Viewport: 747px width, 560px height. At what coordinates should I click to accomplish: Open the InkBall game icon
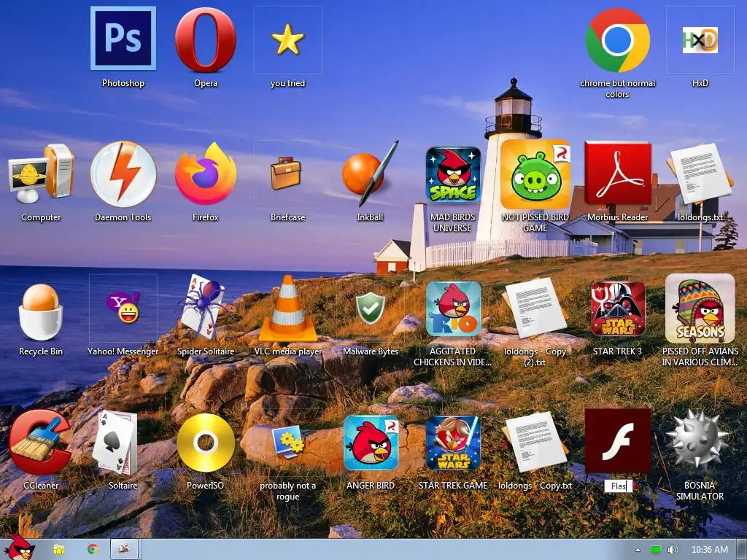point(370,174)
